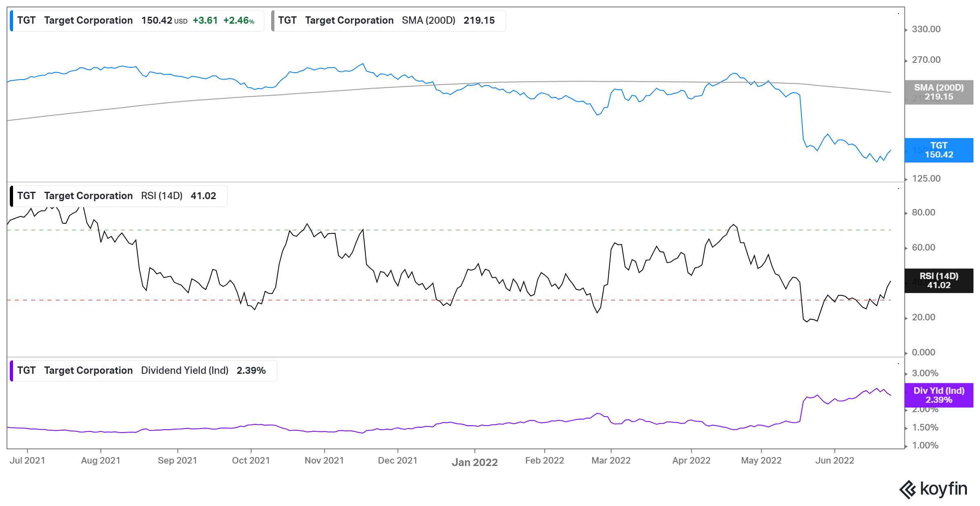
Task: Click blue color bar on TGT legend
Action: [11, 21]
